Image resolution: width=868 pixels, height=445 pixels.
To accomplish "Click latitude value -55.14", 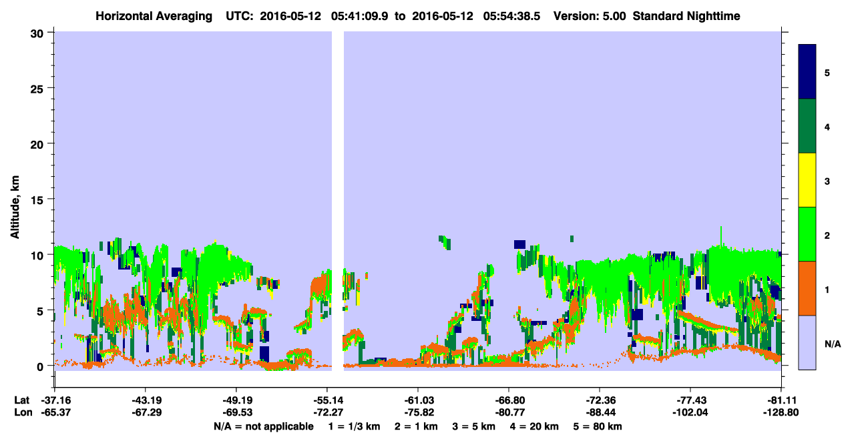I will point(327,400).
